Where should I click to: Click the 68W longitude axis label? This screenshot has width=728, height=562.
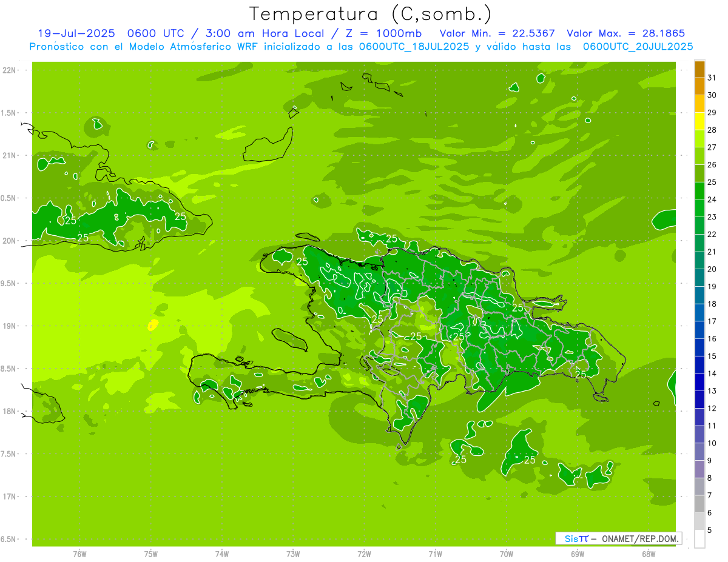(649, 554)
